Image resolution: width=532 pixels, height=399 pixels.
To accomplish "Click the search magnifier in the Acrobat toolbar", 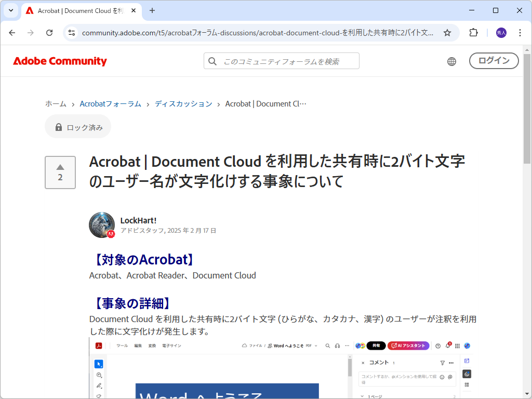I will [327, 345].
